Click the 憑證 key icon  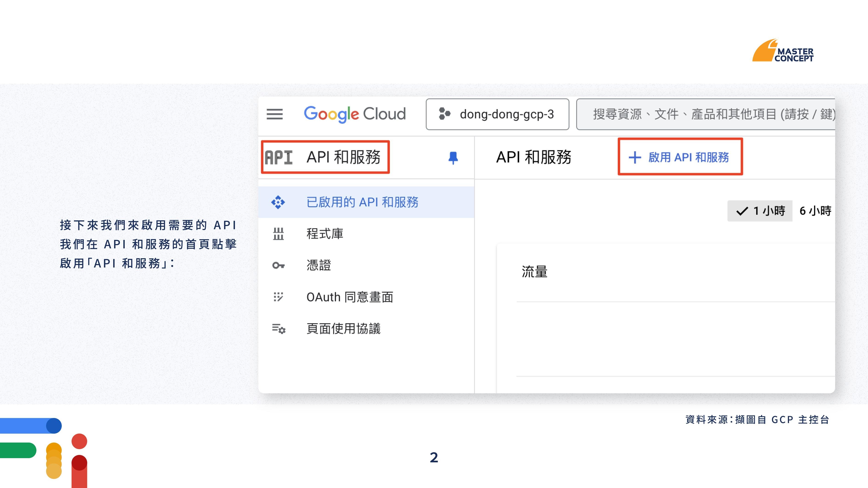[278, 265]
